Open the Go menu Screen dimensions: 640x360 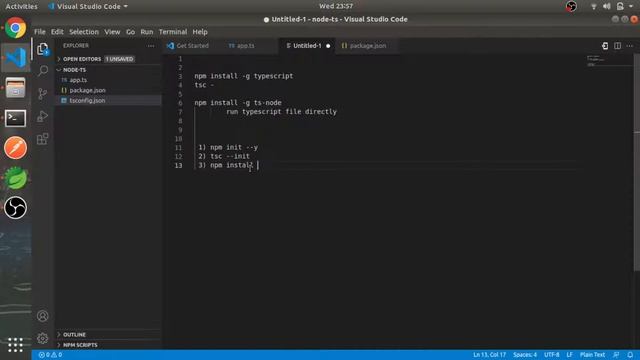pyautogui.click(x=130, y=32)
